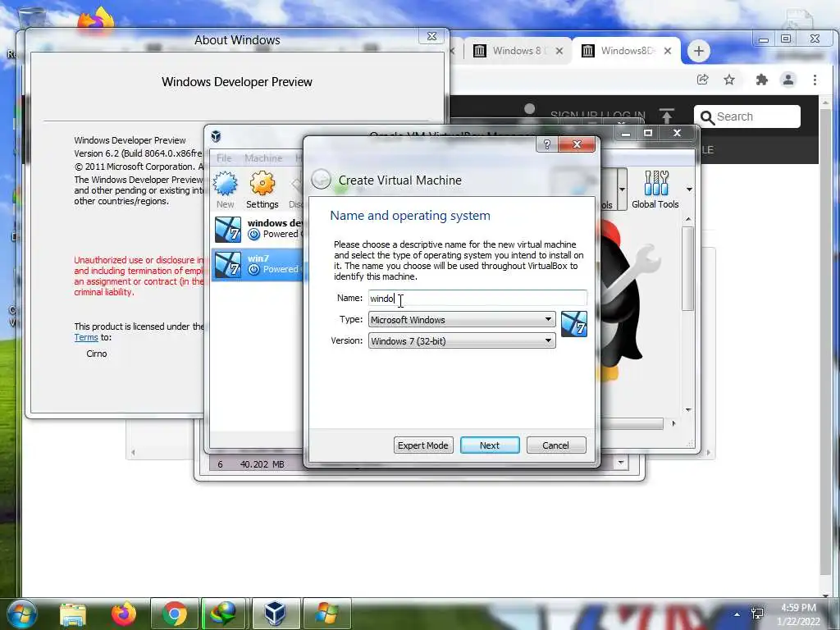Select the 'windows dev' virtual machine entry
Screen dimensions: 840x630
click(x=258, y=229)
